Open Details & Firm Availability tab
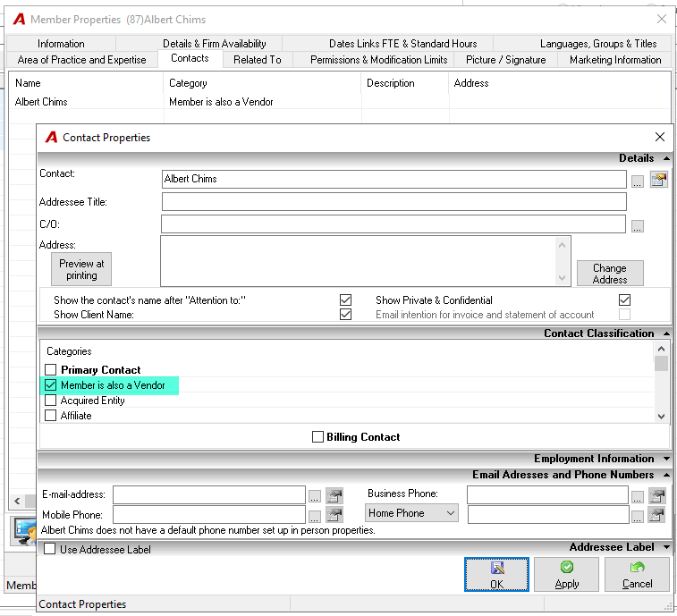The width and height of the screenshot is (677, 616). 214,44
